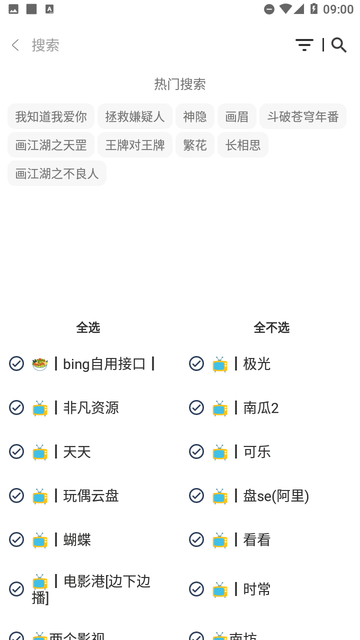Image resolution: width=360 pixels, height=640 pixels.
Task: Select the 全选 option
Action: (x=88, y=327)
